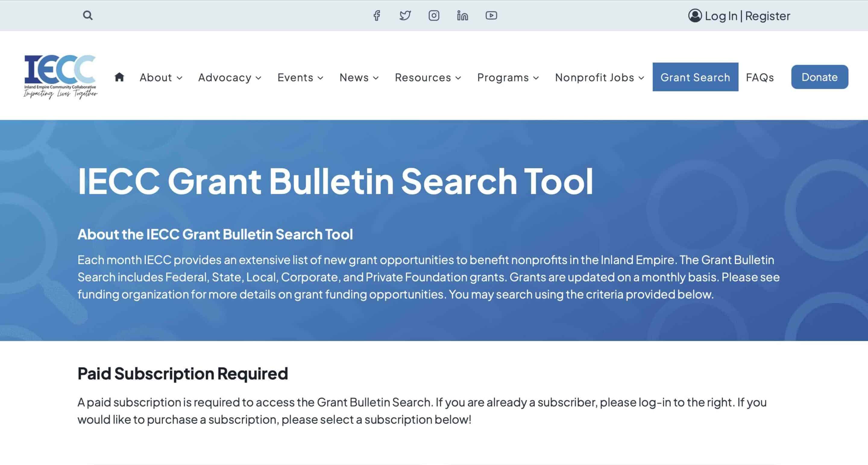Expand the chevron next to About
868x465 pixels.
tap(180, 78)
